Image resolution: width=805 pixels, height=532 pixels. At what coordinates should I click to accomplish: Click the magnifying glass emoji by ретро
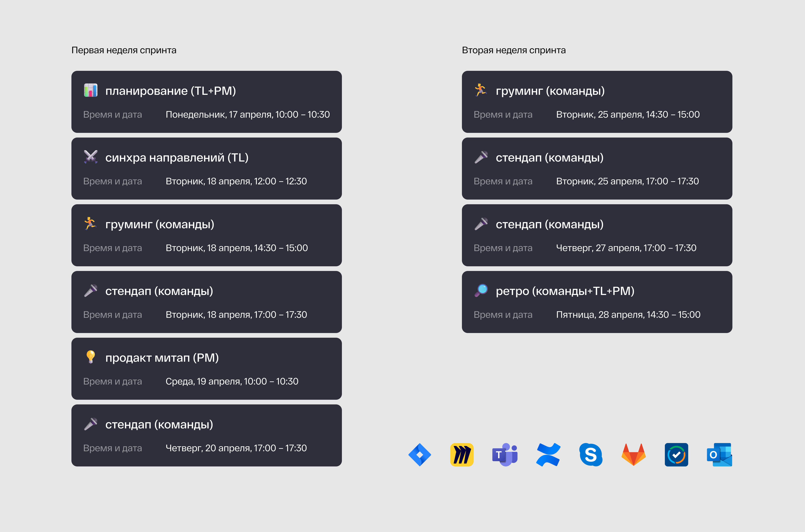(481, 290)
